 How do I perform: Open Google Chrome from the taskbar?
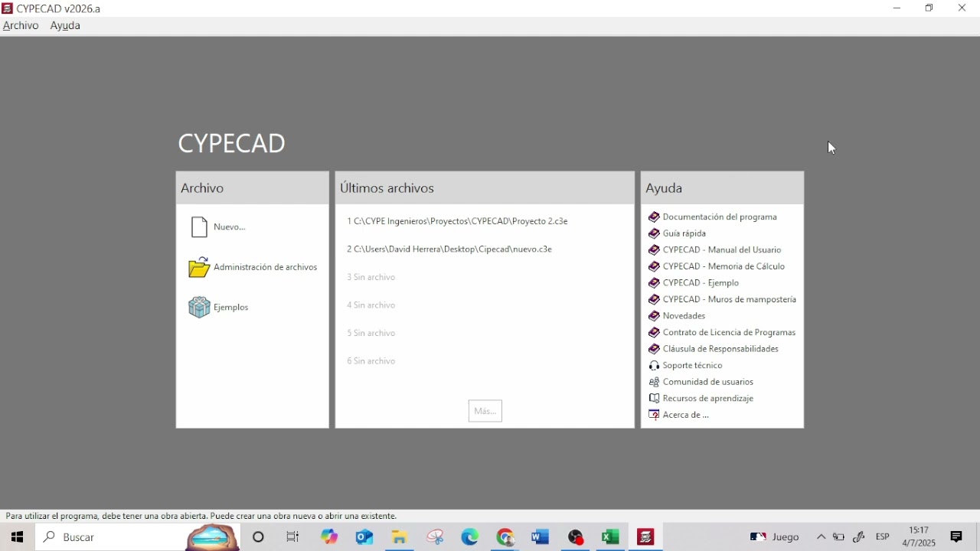coord(506,538)
